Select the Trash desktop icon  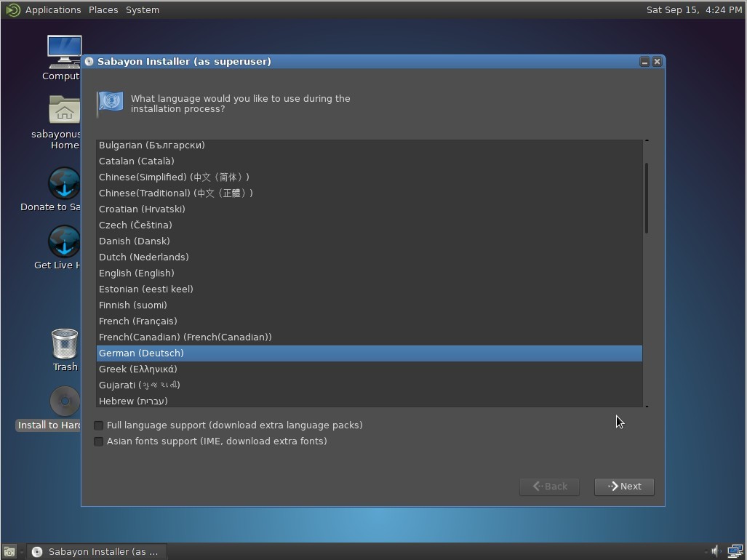click(x=64, y=344)
